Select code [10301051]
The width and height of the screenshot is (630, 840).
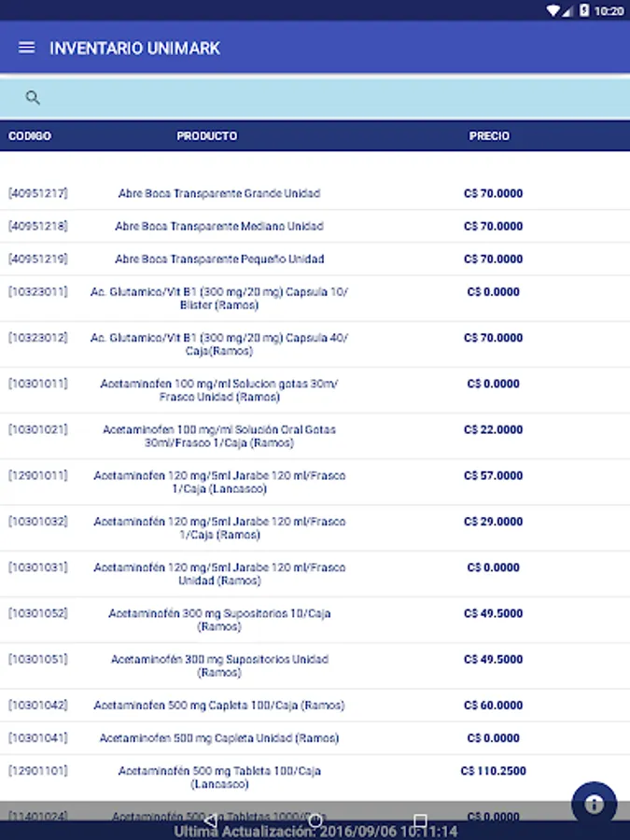pyautogui.click(x=38, y=660)
